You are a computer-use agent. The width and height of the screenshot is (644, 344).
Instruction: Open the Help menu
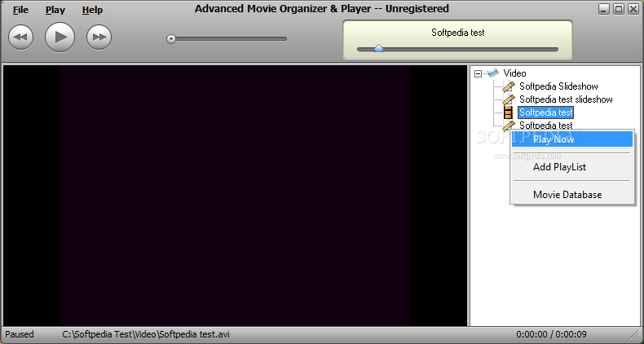pos(92,10)
